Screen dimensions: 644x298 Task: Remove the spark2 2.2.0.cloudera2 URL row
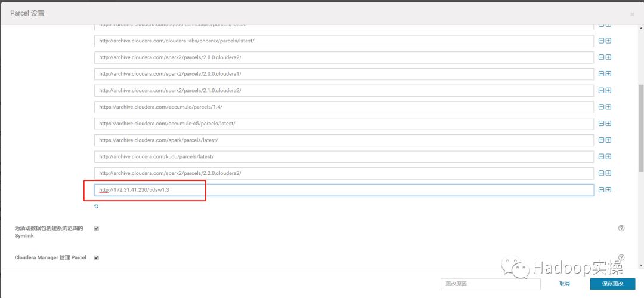[x=601, y=173]
